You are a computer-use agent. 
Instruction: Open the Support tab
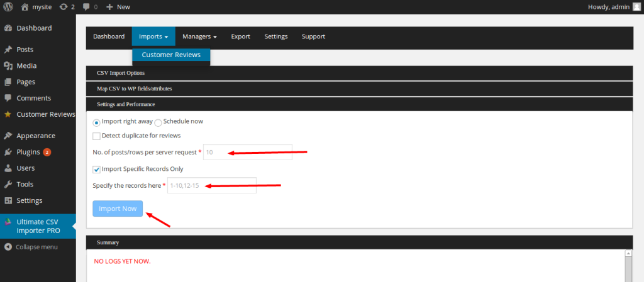(313, 36)
